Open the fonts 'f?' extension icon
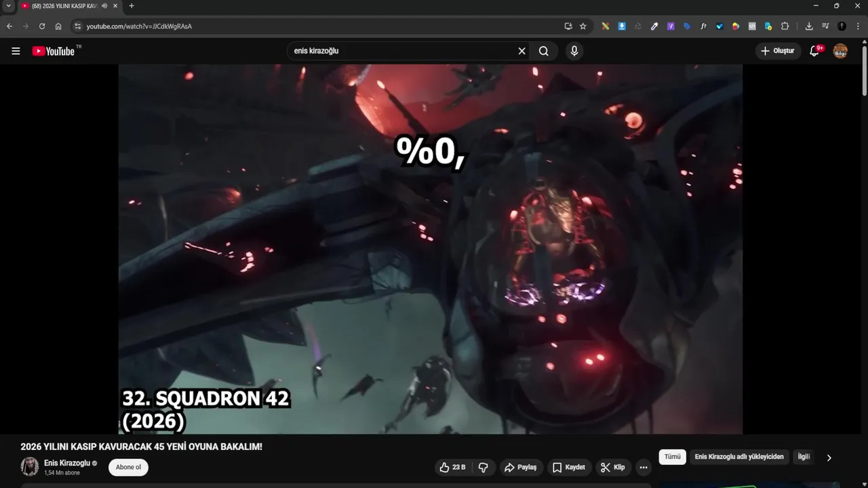The image size is (868, 488). pyautogui.click(x=703, y=26)
